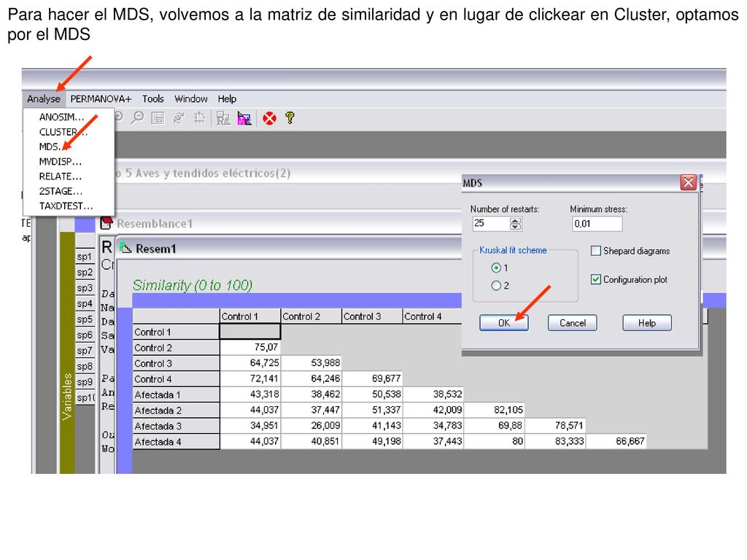This screenshot has height=560, width=747.
Task: Click the vertical Variables label bar
Action: point(67,352)
